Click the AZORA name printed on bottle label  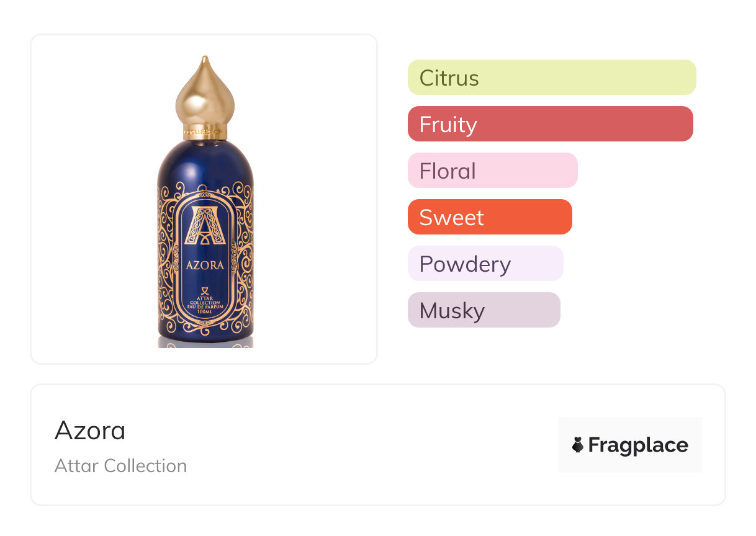click(x=205, y=266)
